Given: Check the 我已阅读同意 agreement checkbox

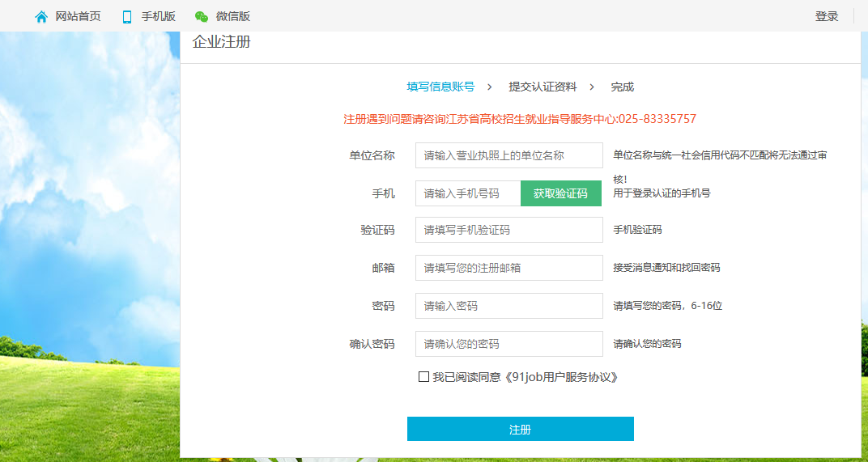Looking at the screenshot, I should tap(423, 377).
